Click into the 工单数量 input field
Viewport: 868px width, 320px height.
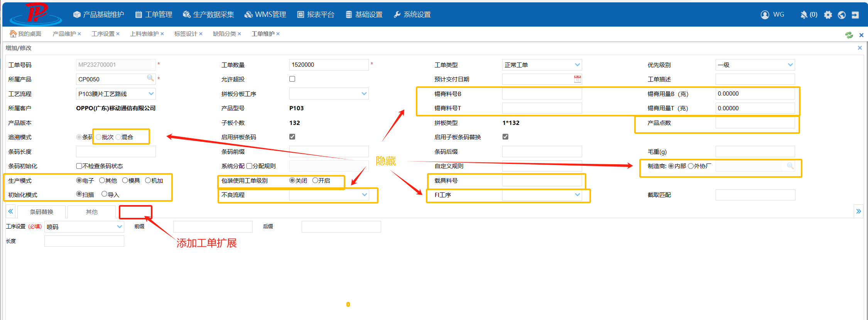(x=328, y=65)
